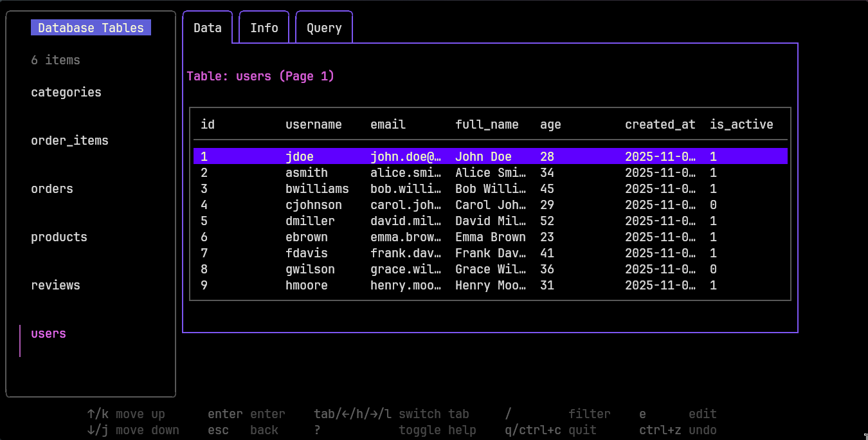Click the carol.joh… email cell
The width and height of the screenshot is (868, 440).
[406, 205]
